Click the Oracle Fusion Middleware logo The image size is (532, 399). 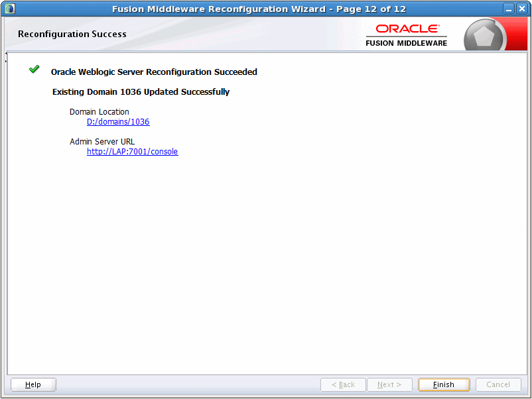tap(406, 35)
